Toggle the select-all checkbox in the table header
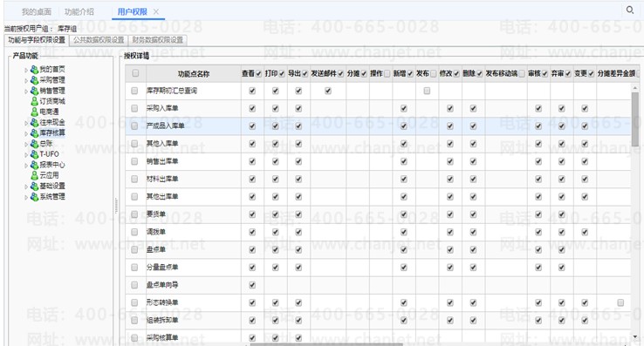 tap(135, 73)
